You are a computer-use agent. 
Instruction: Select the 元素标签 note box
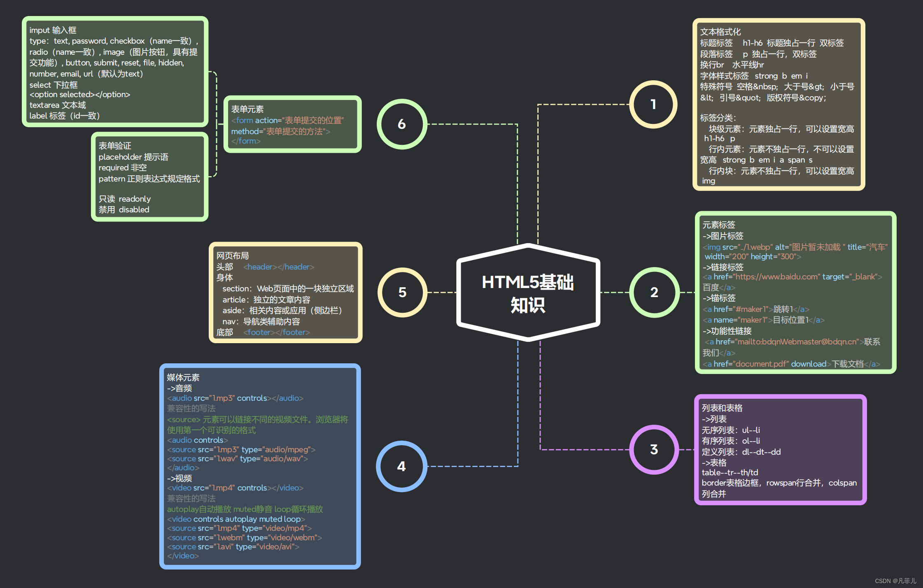pos(795,293)
